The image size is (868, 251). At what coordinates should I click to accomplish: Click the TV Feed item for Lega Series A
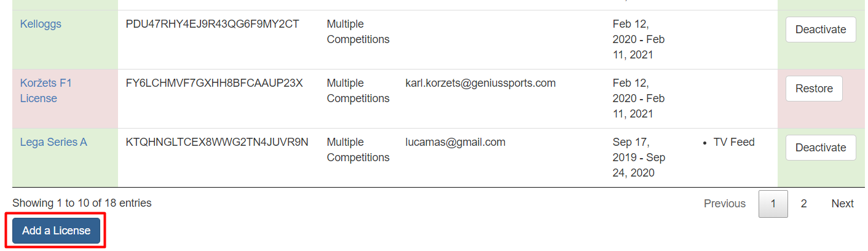733,142
